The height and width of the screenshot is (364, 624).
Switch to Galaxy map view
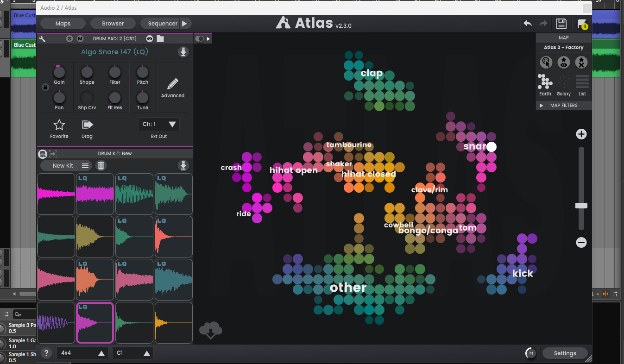[x=564, y=85]
